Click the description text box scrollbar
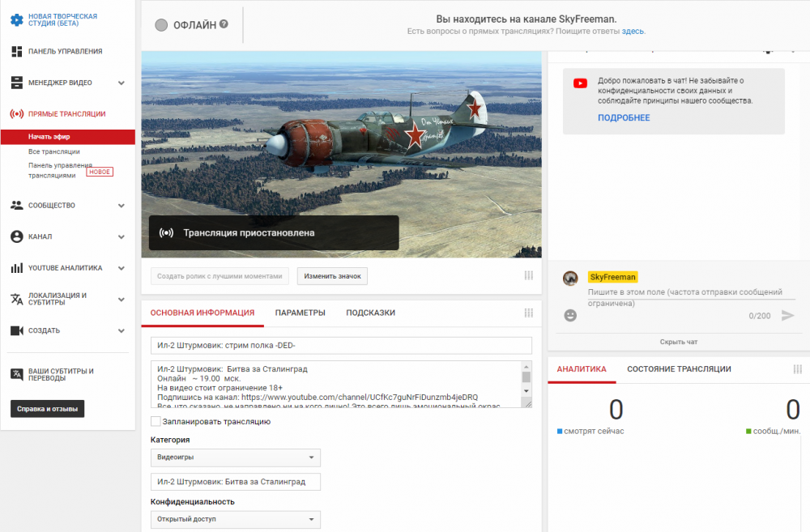Viewport: 810px width, 532px height. tap(526, 384)
